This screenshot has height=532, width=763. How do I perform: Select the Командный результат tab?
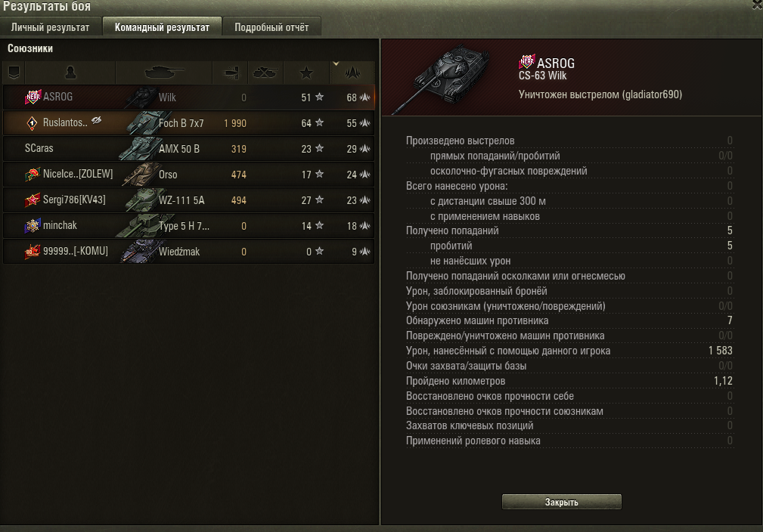[x=162, y=27]
